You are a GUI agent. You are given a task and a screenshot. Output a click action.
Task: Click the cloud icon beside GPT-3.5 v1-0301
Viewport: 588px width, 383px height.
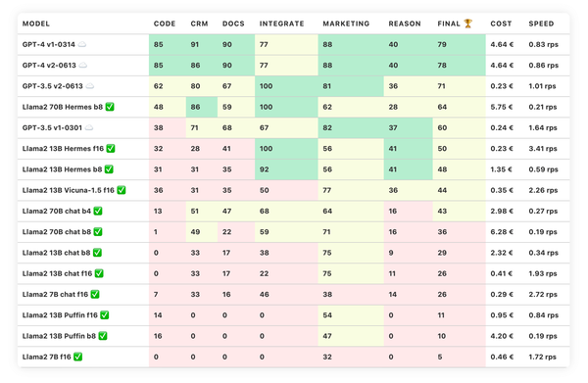89,127
